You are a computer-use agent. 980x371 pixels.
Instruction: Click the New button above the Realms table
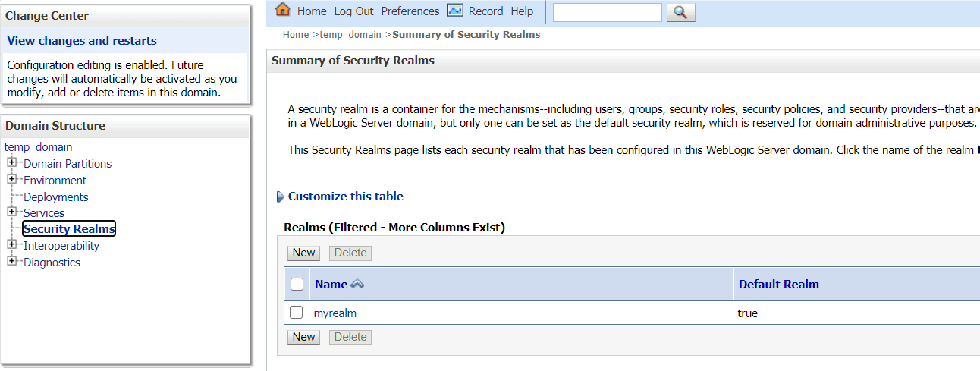tap(303, 253)
